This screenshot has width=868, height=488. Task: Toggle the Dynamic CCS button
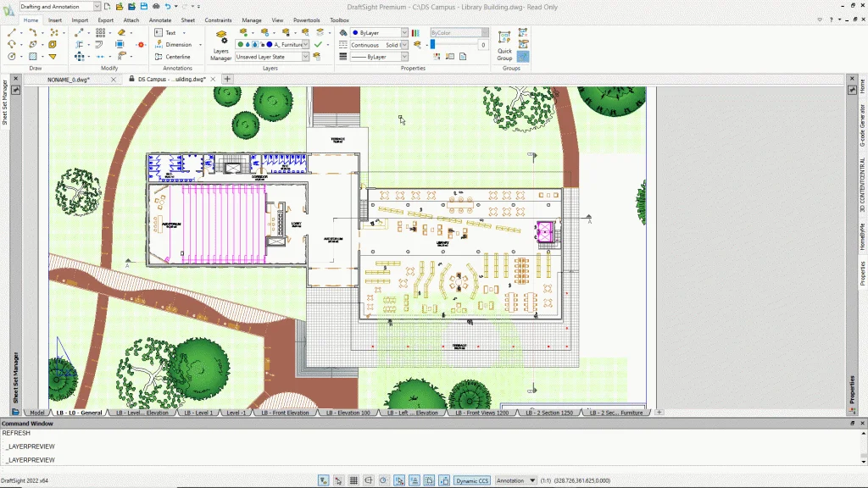[472, 480]
